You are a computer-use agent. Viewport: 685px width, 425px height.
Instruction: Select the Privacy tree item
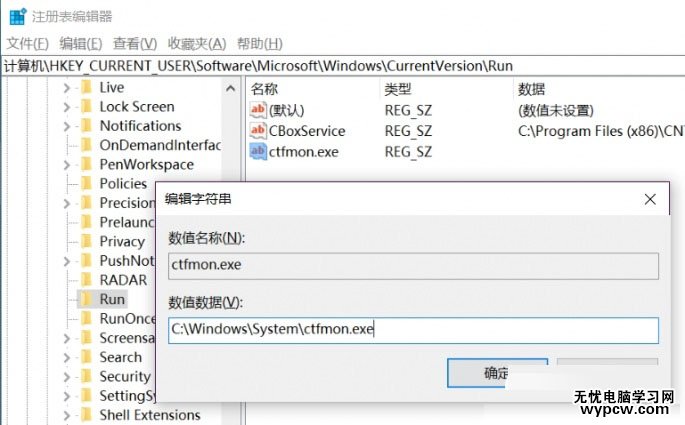pyautogui.click(x=122, y=241)
